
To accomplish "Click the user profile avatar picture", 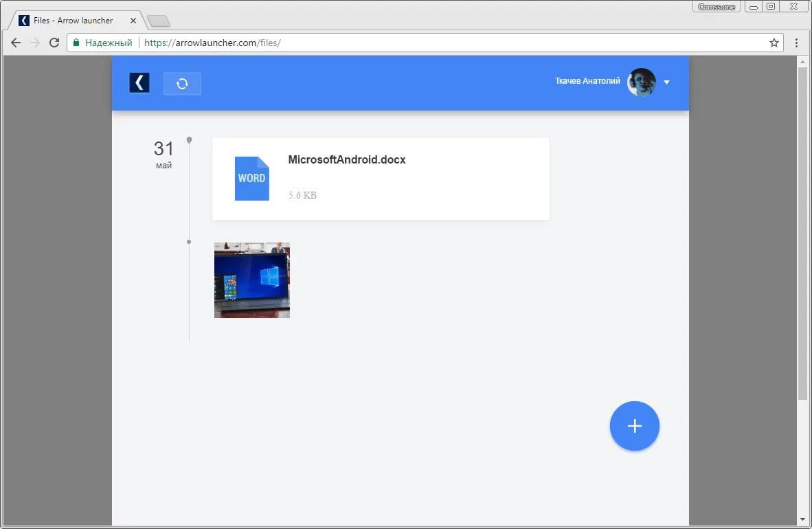I will point(640,82).
